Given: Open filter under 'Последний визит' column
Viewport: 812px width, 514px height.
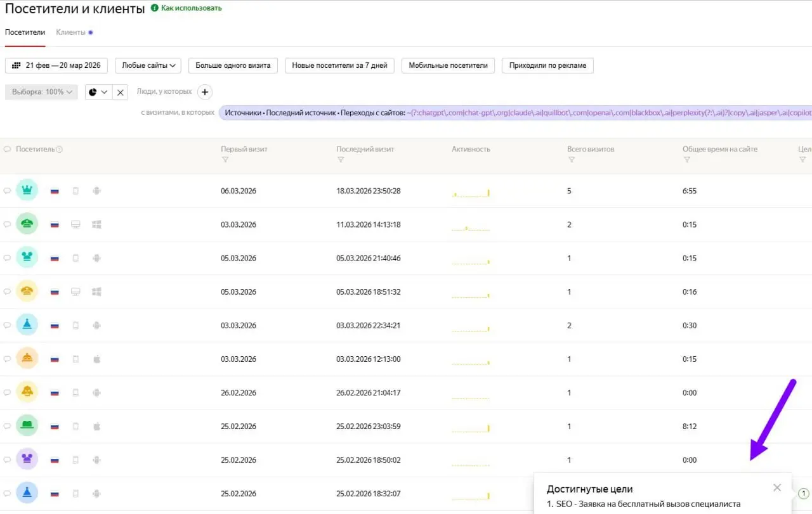Looking at the screenshot, I should (341, 160).
